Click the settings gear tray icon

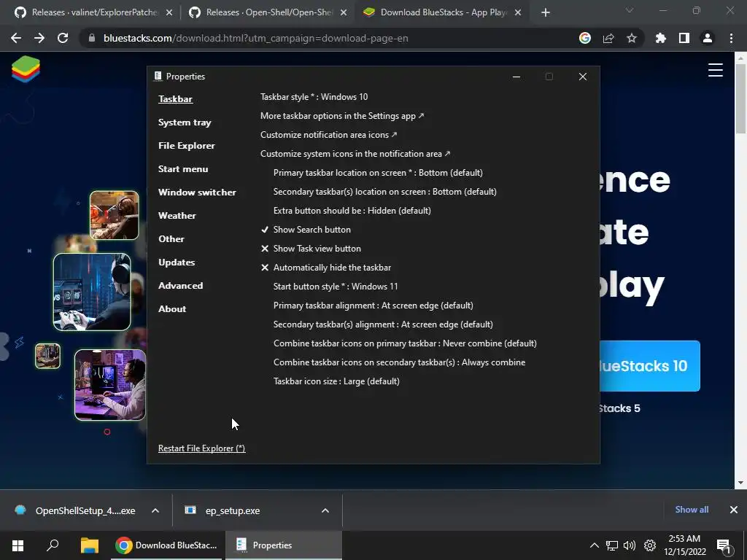pos(650,545)
